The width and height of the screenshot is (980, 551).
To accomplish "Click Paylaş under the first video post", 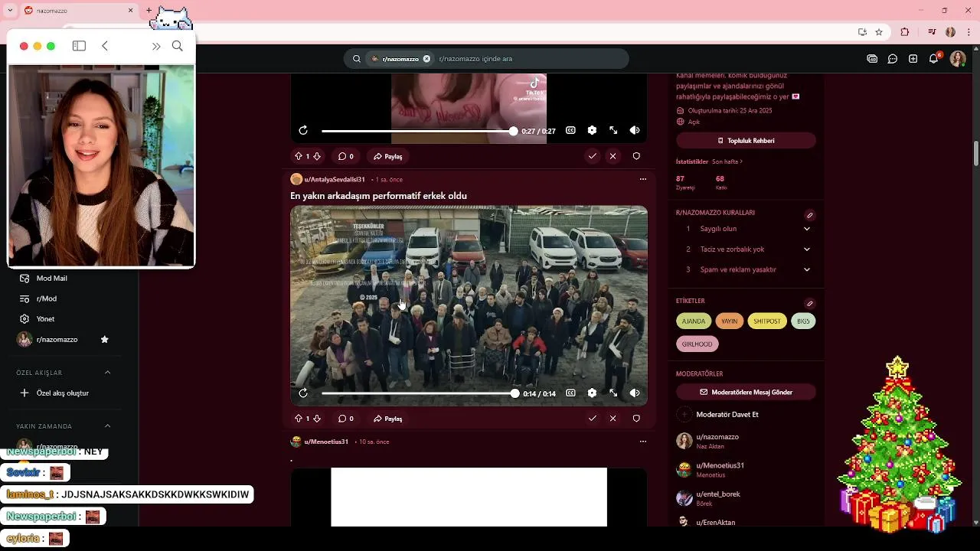I will [388, 156].
